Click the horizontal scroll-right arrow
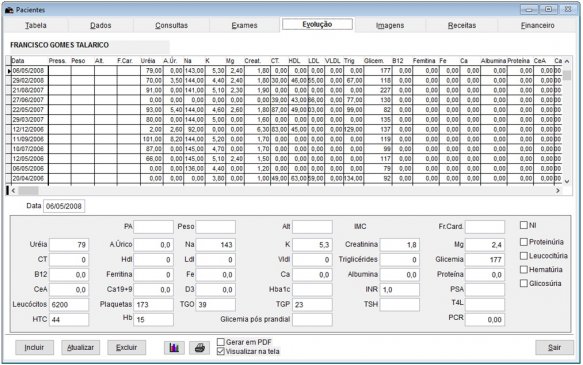The height and width of the screenshot is (365, 583). [558, 190]
